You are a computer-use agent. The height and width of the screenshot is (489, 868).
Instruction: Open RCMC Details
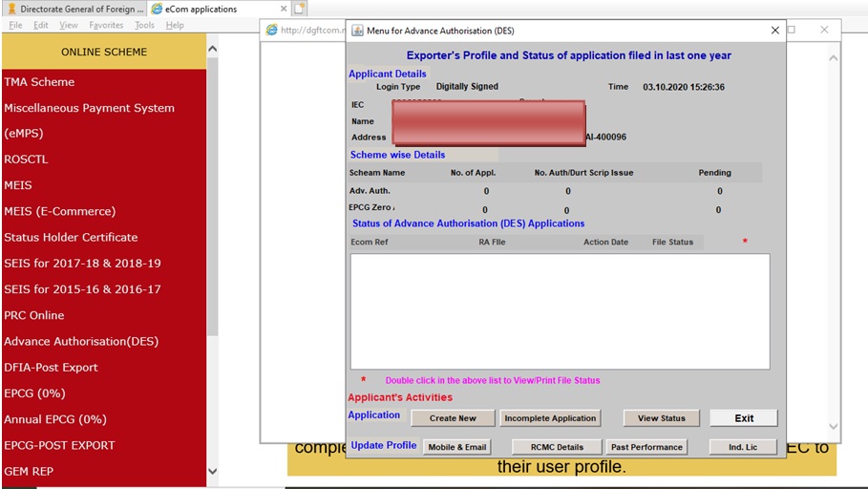point(557,447)
